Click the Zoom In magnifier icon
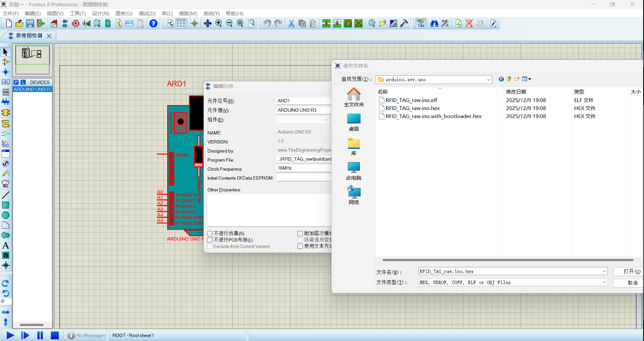The image size is (644, 341). pos(218,23)
